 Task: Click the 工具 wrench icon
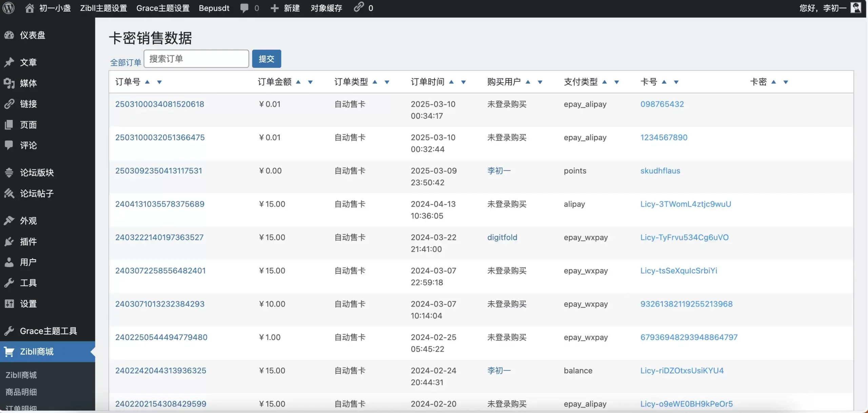[x=9, y=283]
